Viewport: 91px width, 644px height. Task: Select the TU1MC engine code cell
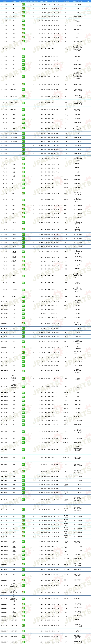[x=78, y=297]
